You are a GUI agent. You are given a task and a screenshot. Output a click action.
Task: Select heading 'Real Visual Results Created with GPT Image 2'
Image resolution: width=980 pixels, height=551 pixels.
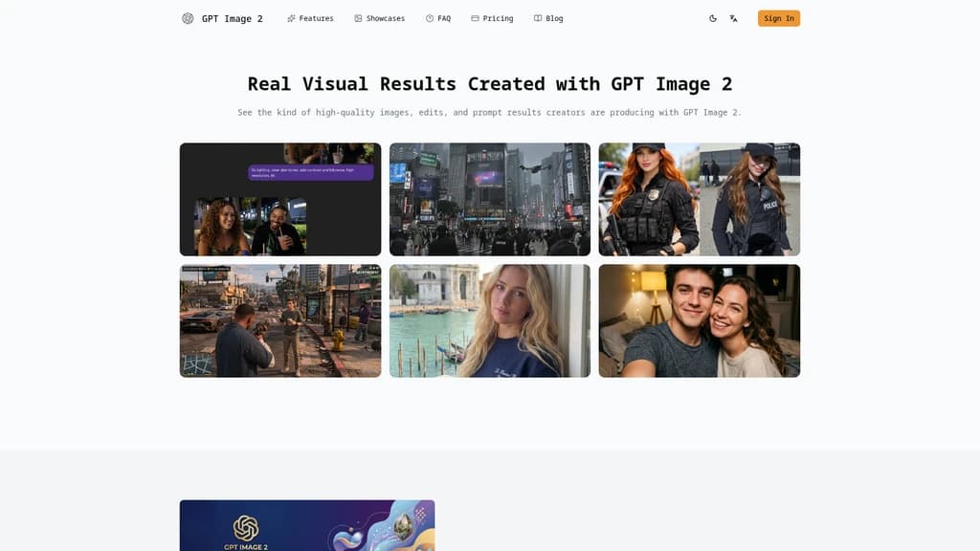490,84
